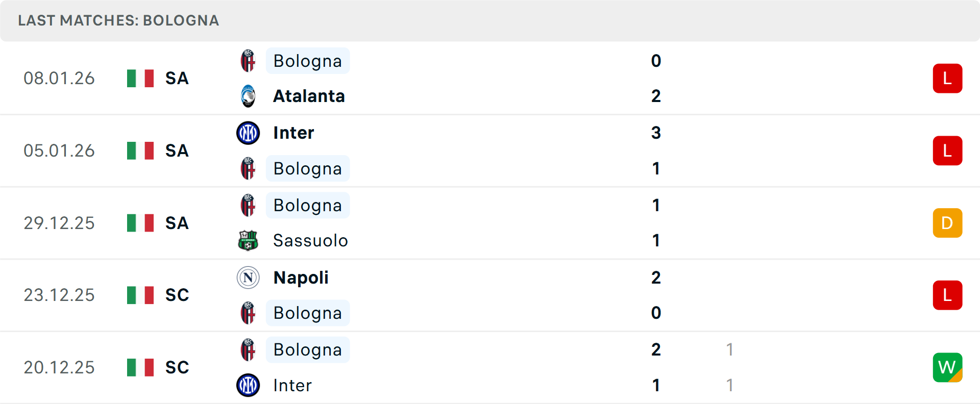Select highlighted Bologna name in 05.01.26 match
This screenshot has width=980, height=404.
click(307, 168)
